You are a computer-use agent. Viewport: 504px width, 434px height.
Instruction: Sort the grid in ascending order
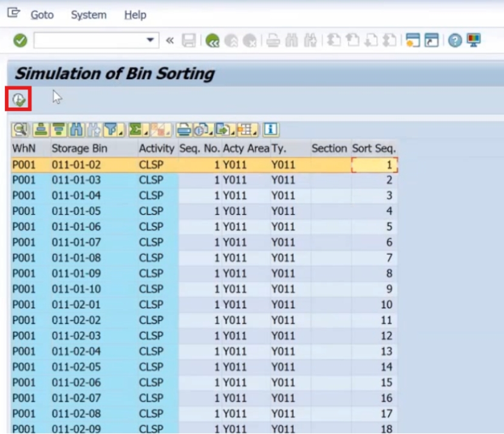coord(41,129)
